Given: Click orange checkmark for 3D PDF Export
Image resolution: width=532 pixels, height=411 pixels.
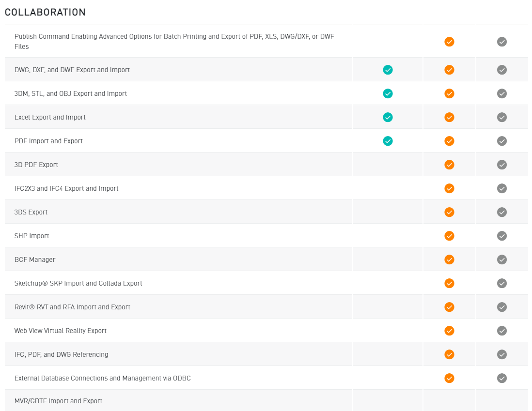Looking at the screenshot, I should pos(449,165).
